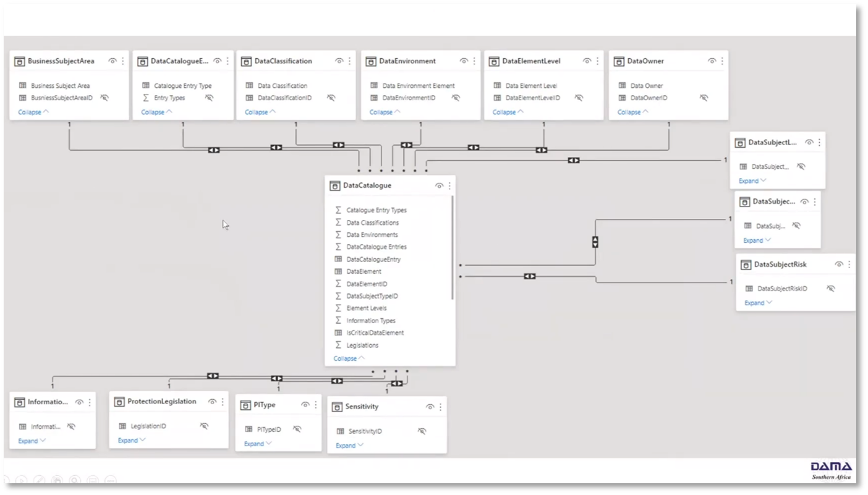Select the table icon in DataOwner header
868x495 pixels.
(x=619, y=61)
